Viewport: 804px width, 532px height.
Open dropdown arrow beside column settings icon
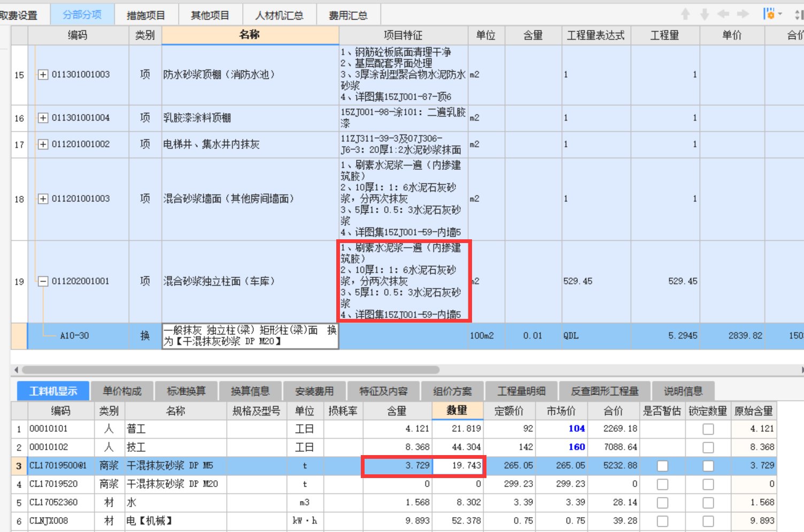(x=780, y=14)
